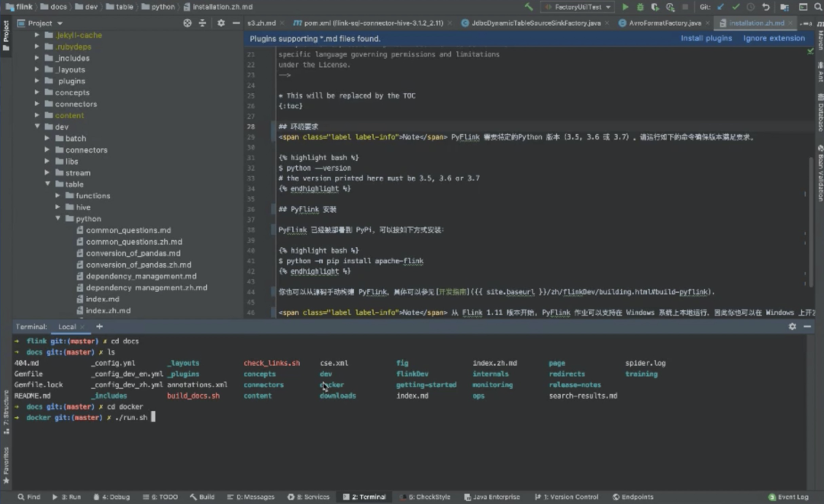Run with coverage icon in toolbar
Image resolution: width=824 pixels, height=504 pixels.
(x=655, y=7)
